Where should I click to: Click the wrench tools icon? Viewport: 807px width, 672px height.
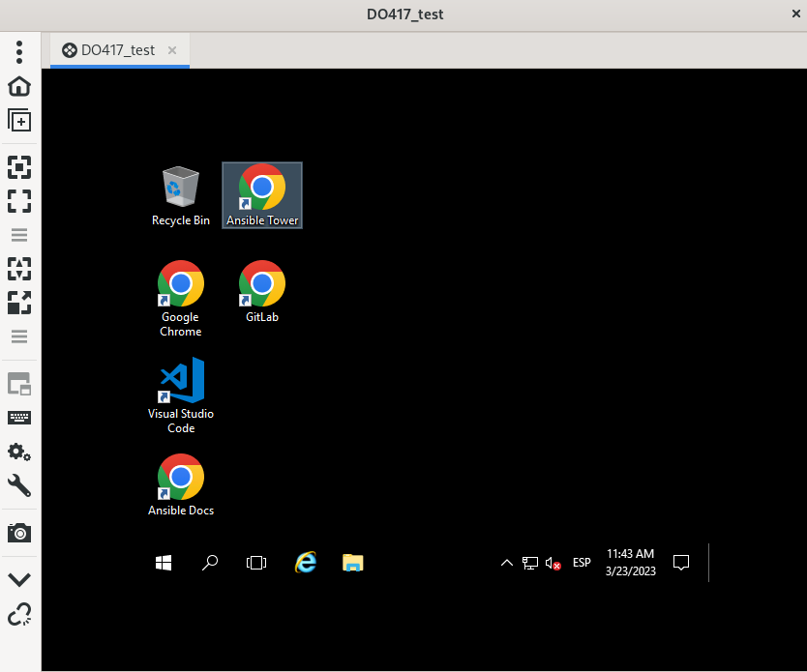(x=19, y=485)
